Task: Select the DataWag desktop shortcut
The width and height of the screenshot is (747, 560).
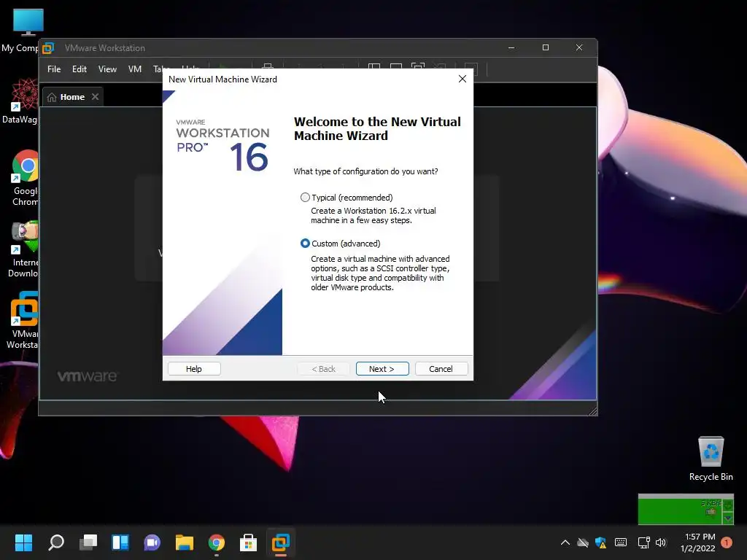Action: click(x=20, y=101)
